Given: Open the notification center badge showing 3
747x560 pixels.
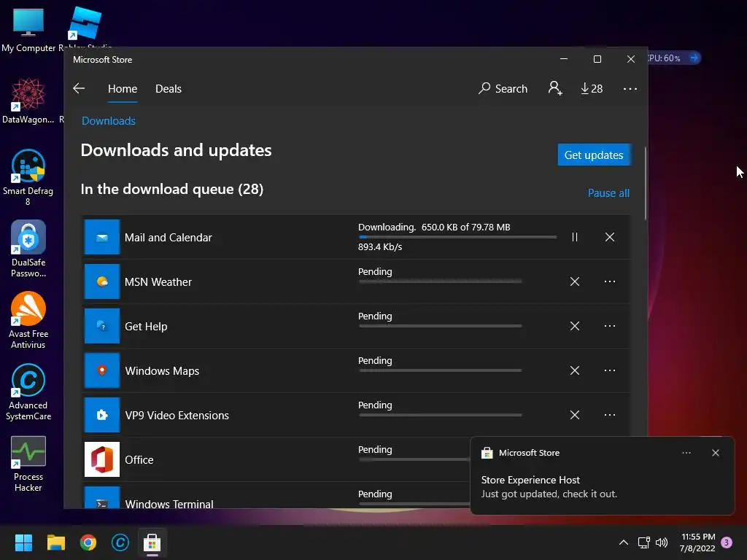Looking at the screenshot, I should click(727, 542).
